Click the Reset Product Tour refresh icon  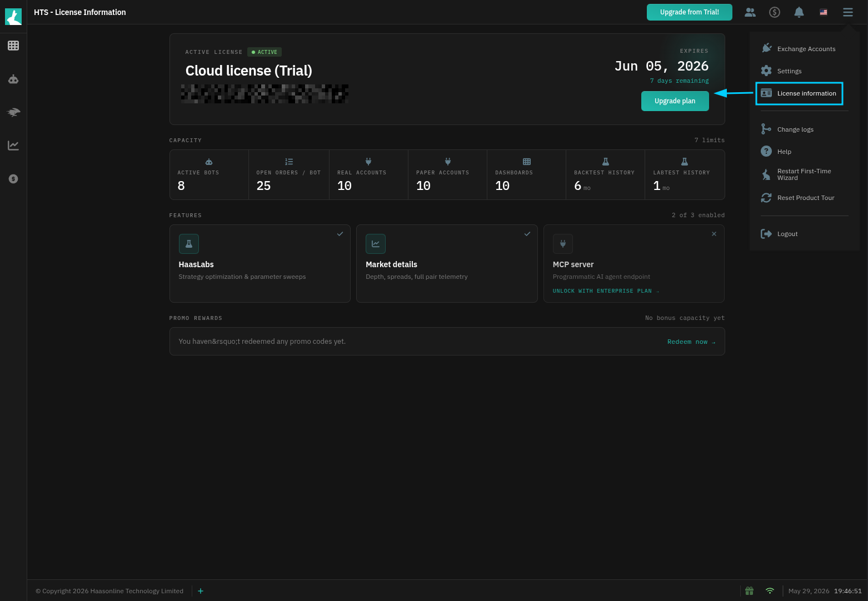tap(766, 198)
